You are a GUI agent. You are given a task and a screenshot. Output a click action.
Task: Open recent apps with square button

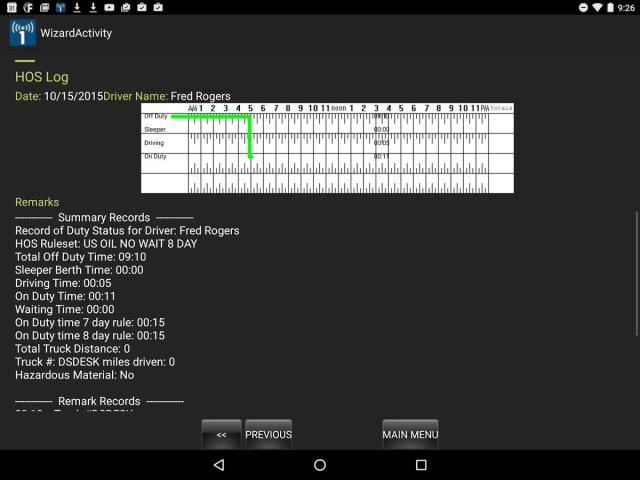tap(421, 465)
